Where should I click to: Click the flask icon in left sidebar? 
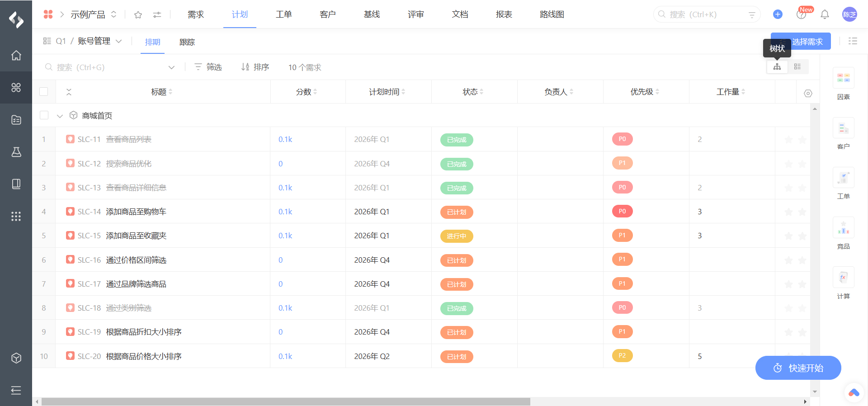[16, 152]
